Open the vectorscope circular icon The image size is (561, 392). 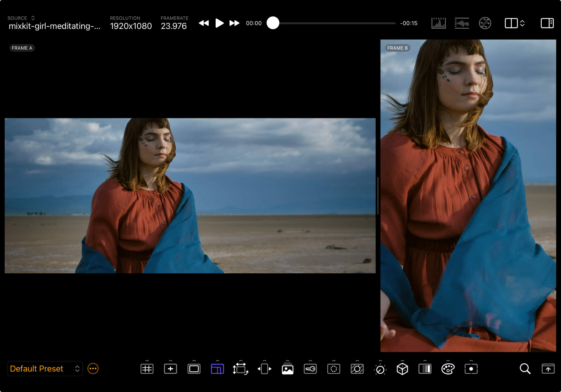(485, 23)
